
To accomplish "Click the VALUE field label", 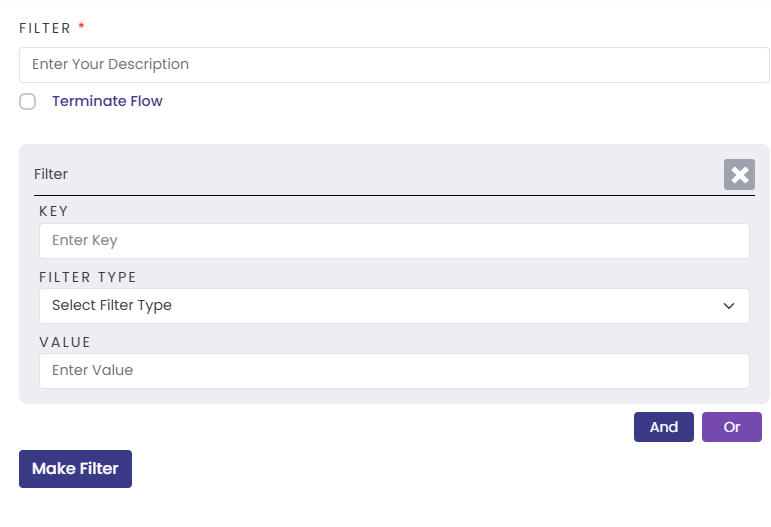I will click(x=65, y=342).
